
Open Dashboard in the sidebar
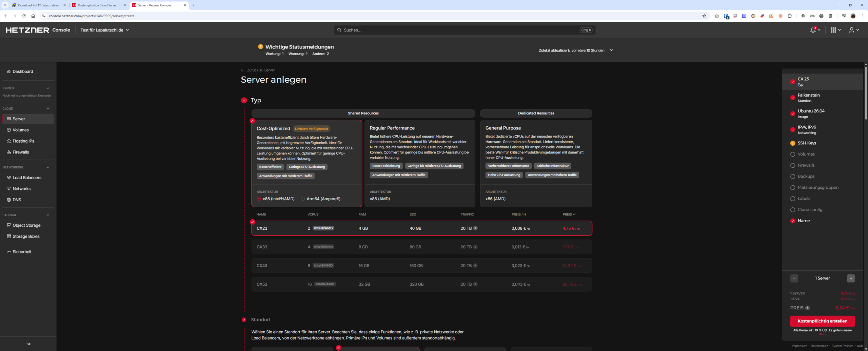pos(28,71)
